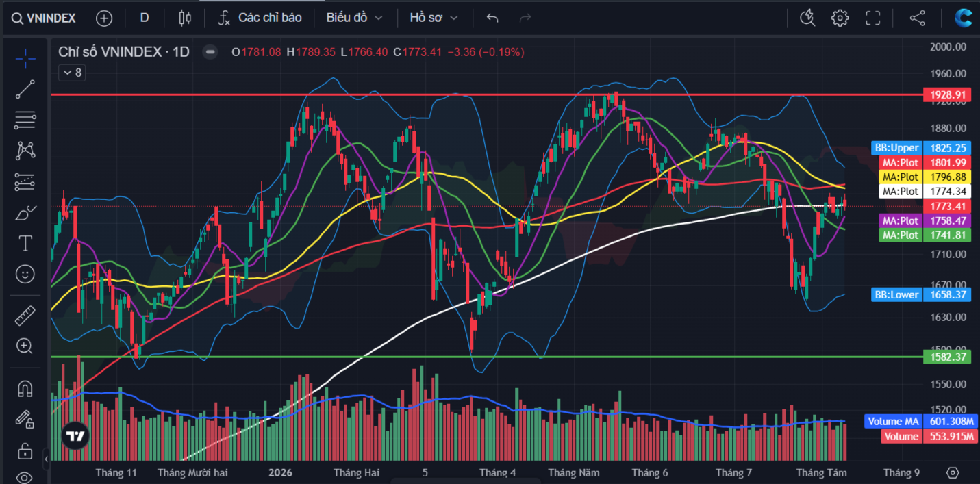The image size is (980, 484).
Task: Click Tháng 9 on time axis
Action: point(901,473)
